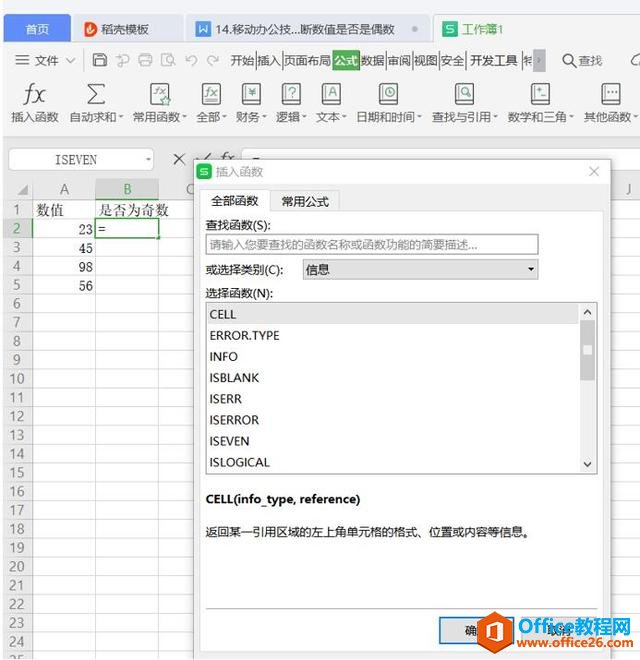Select cell A2 containing 23
The width and height of the screenshot is (640, 660).
point(64,229)
